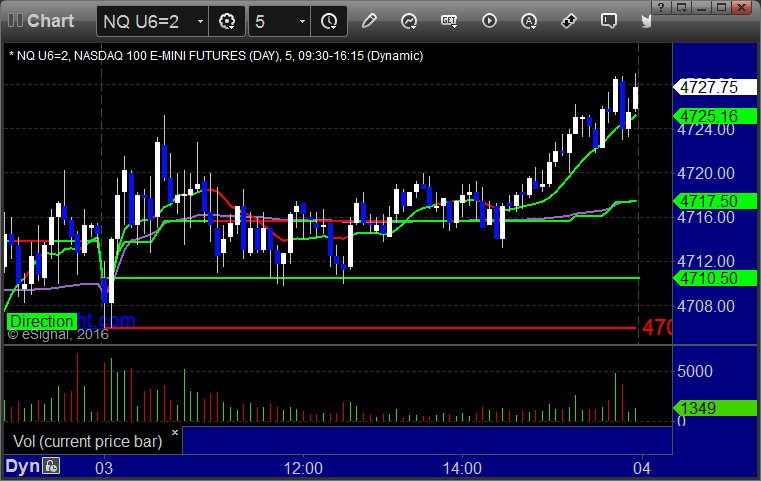This screenshot has width=761, height=481.
Task: Open the symbol settings gear menu
Action: 227,21
